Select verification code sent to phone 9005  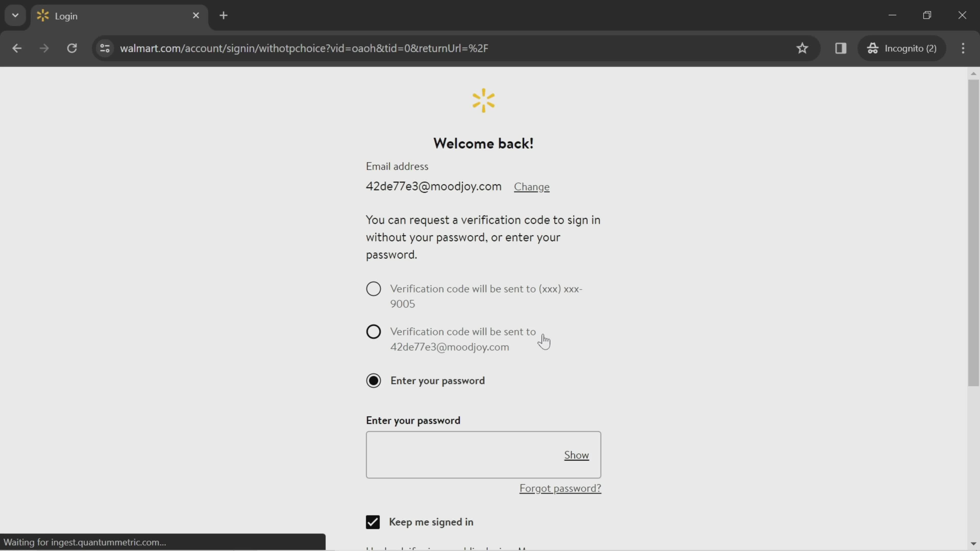coord(374,289)
